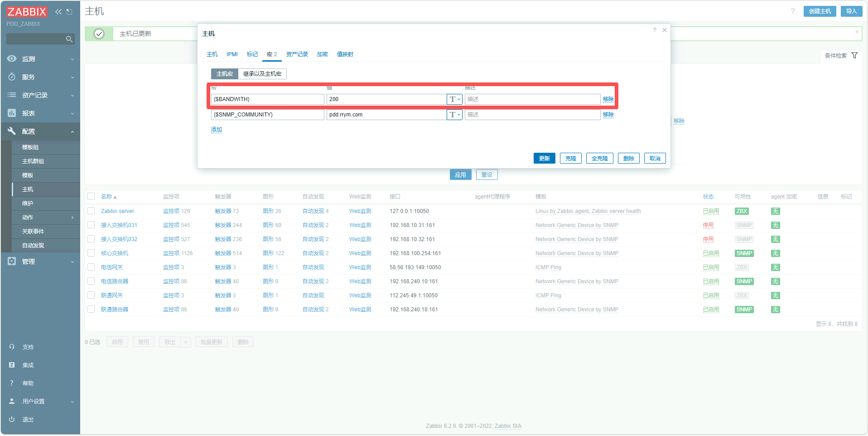868x436 pixels.
Task: Click the 服务 stopwatch icon
Action: [12, 77]
